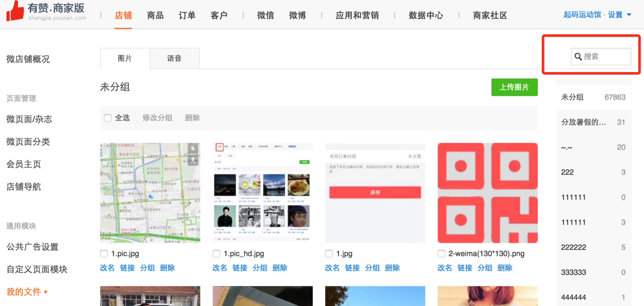Open the 微博 menu
This screenshot has width=644, height=306.
pos(297,15)
